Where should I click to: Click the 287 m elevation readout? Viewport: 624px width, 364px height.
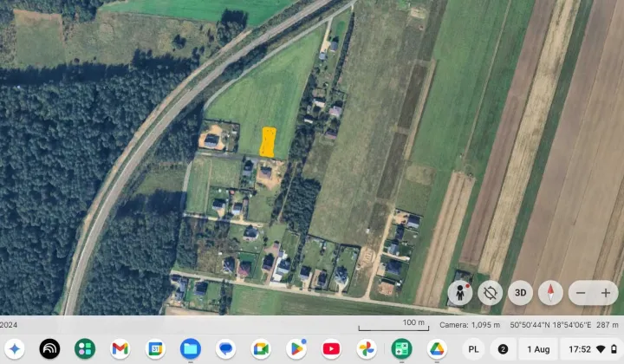pos(608,325)
